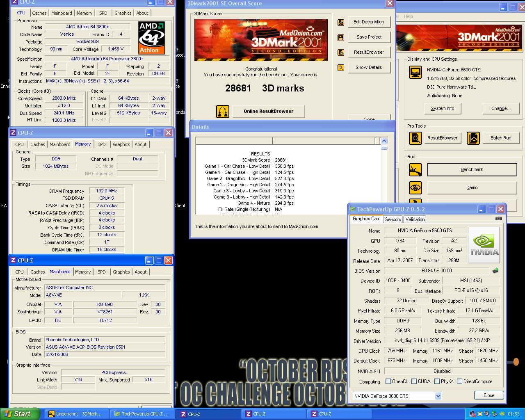Click the Save Project disk icon
Image resolution: width=525 pixels, height=420 pixels.
pos(340,37)
